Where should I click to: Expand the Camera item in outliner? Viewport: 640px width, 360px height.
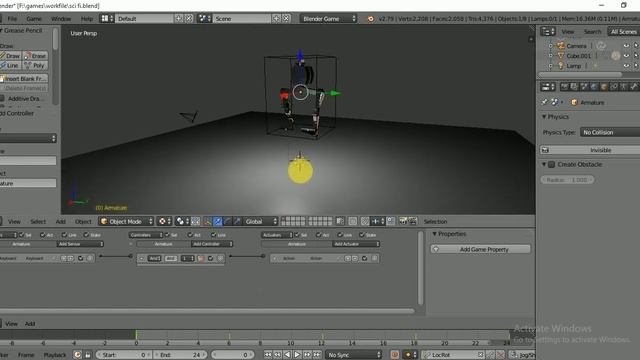tap(551, 46)
